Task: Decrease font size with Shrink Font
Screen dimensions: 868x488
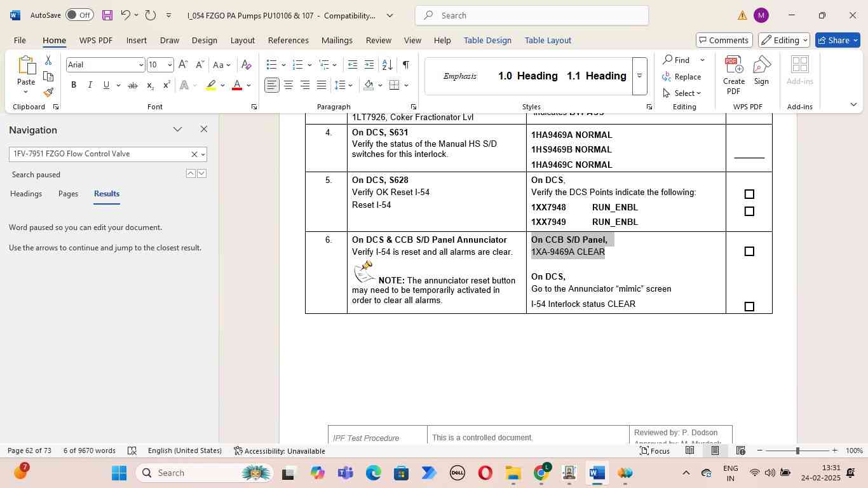Action: click(x=200, y=65)
